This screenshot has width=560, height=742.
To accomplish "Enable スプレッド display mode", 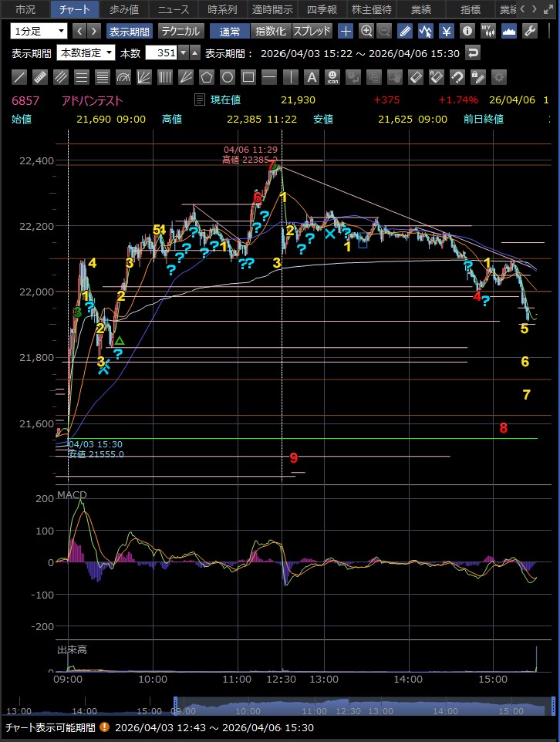I will point(312,31).
